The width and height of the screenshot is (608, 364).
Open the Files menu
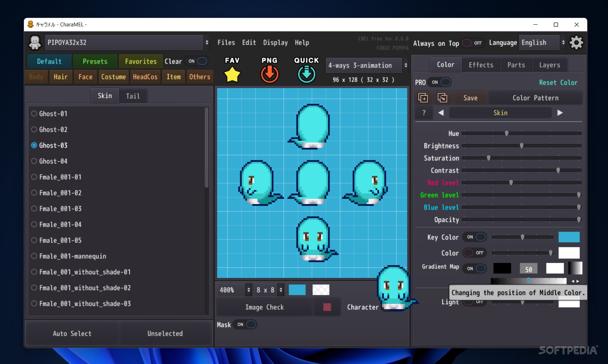226,43
